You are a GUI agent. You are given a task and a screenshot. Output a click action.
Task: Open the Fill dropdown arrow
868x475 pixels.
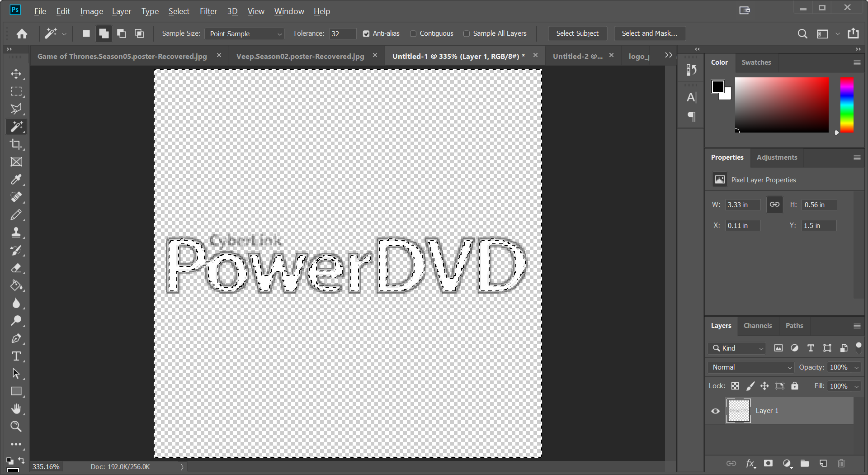coord(856,386)
